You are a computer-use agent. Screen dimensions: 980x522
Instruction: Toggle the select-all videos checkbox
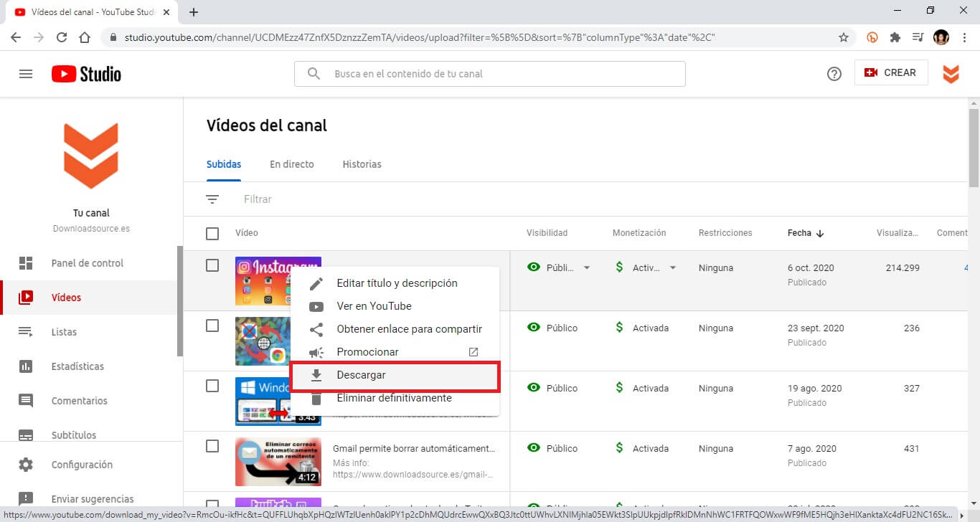(212, 233)
